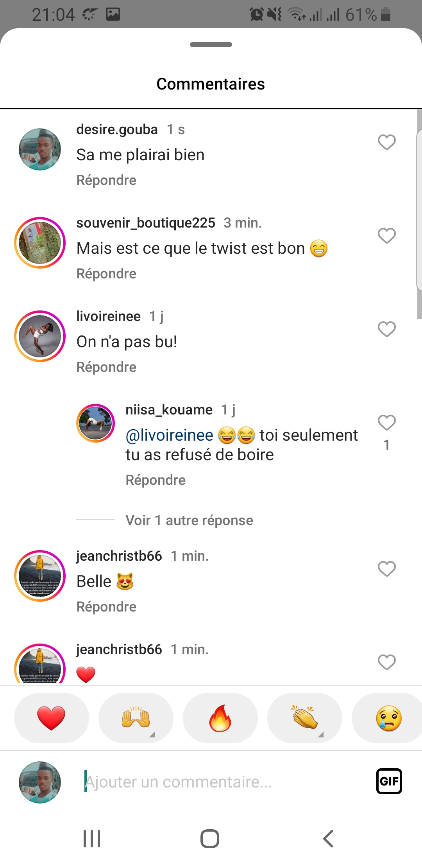This screenshot has height=868, width=422.
Task: Insert the red heart quick emoji
Action: (x=51, y=718)
